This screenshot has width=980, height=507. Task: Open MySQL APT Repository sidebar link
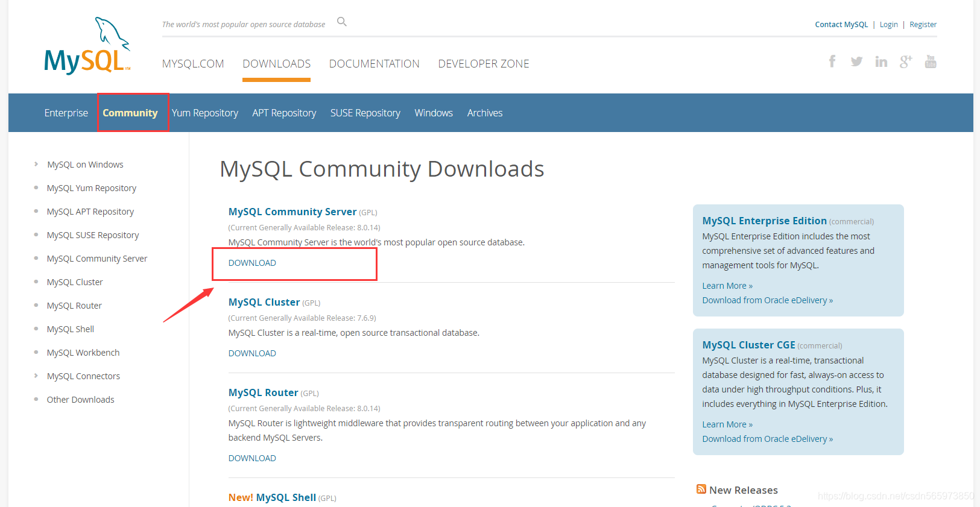[x=90, y=212]
